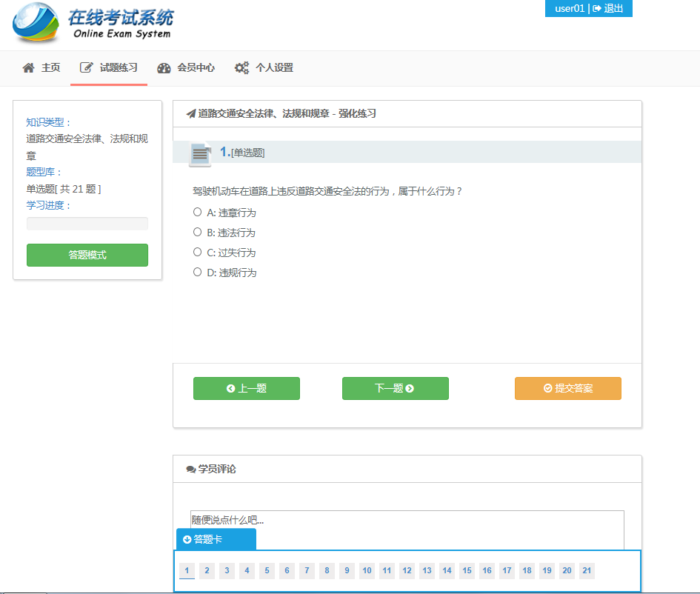Click the paper plane icon in the practice header
Screen dimensions: 700x594
click(191, 114)
